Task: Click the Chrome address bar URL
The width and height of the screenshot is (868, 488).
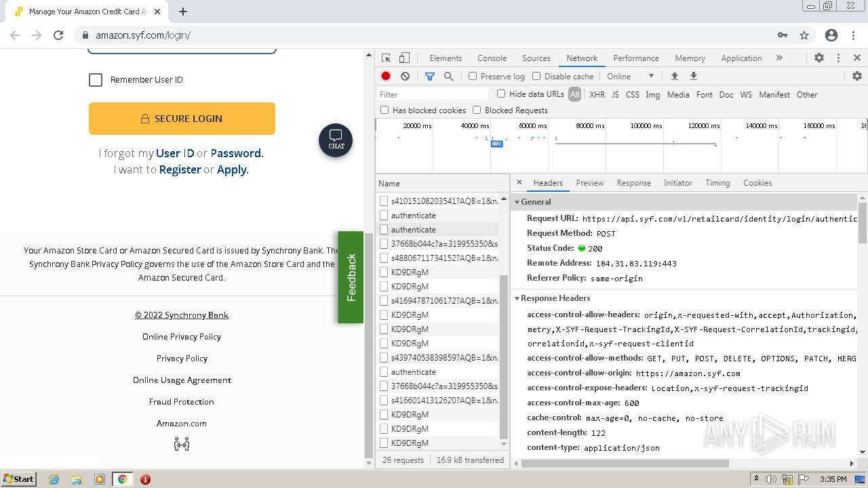Action: pos(143,35)
